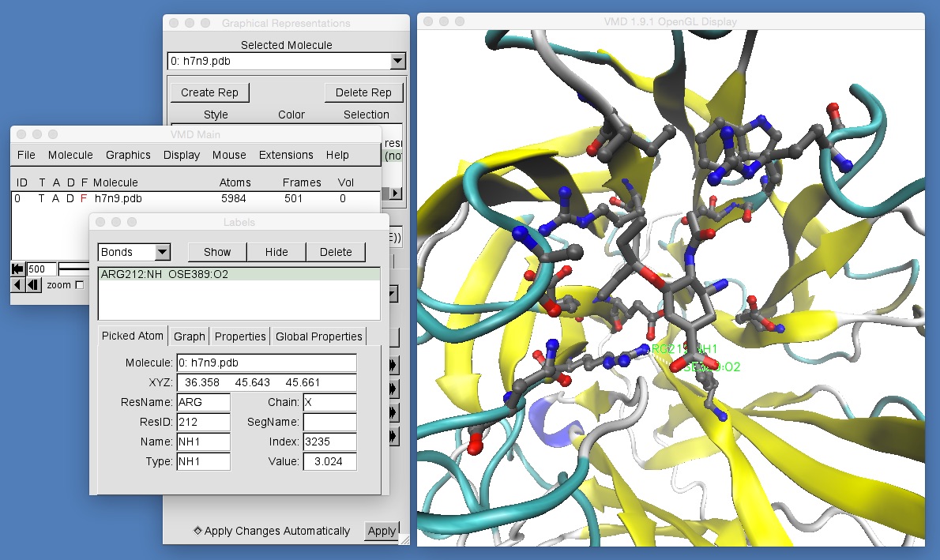This screenshot has height=560, width=940.
Task: Jump to the trajectory start frame
Action: 17,269
